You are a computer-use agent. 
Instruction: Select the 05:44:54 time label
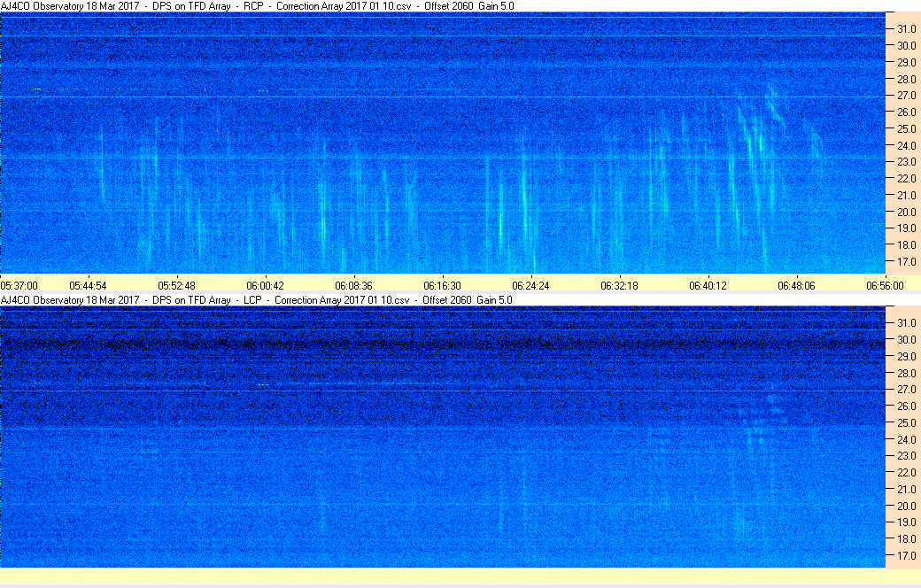tap(88, 286)
